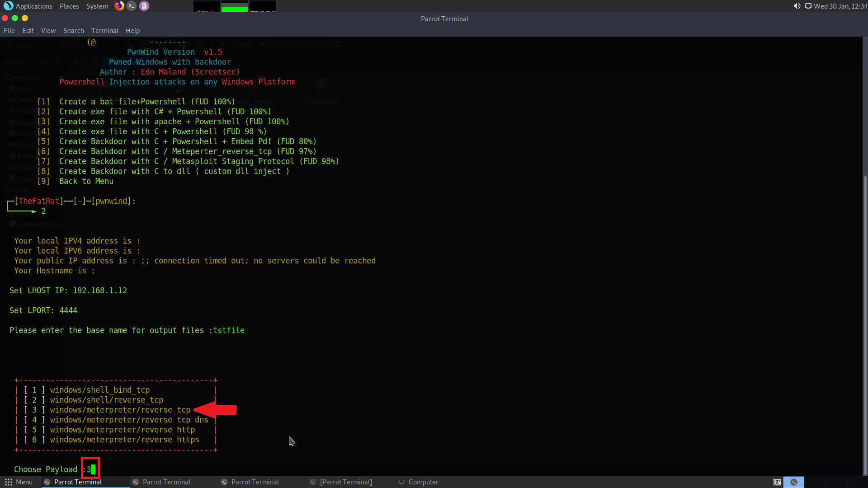Click the volume speaker icon in the tray
Viewport: 868px width, 488px height.
coord(796,6)
